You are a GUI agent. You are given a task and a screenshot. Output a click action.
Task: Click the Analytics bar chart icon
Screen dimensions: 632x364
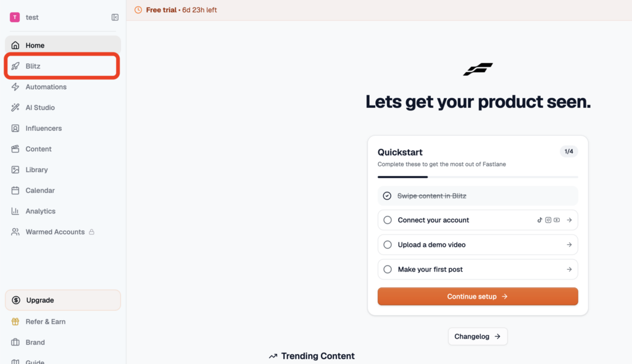15,211
